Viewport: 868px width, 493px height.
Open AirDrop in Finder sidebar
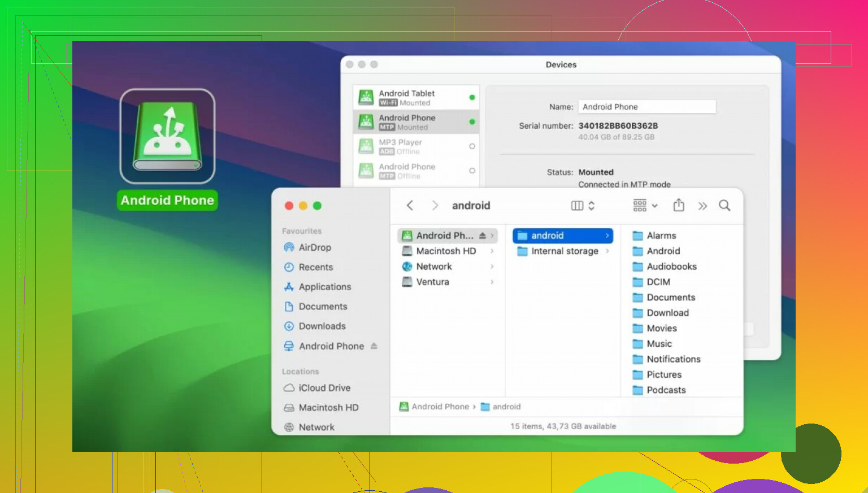(308, 247)
